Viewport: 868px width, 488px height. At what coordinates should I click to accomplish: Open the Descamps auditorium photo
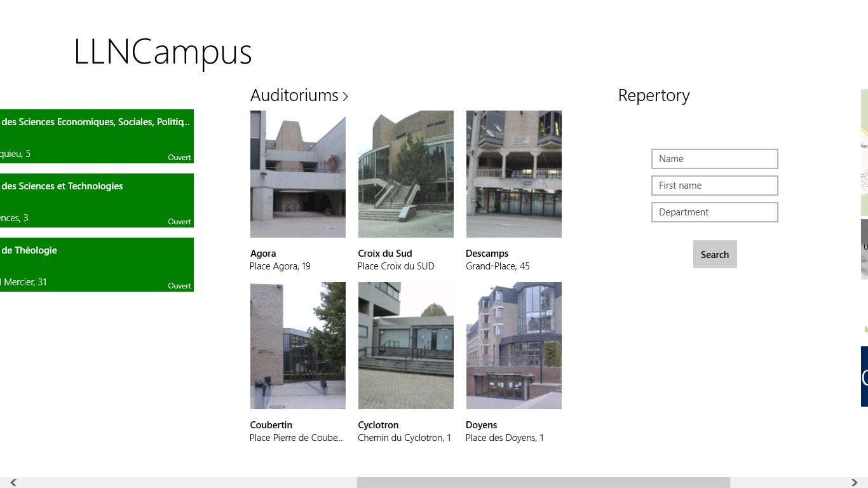514,174
